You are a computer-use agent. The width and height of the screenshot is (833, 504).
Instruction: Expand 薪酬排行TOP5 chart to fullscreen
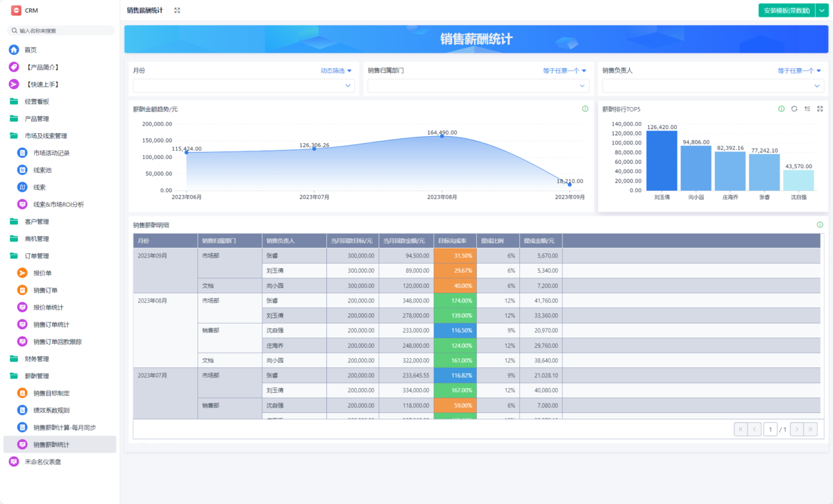(820, 109)
